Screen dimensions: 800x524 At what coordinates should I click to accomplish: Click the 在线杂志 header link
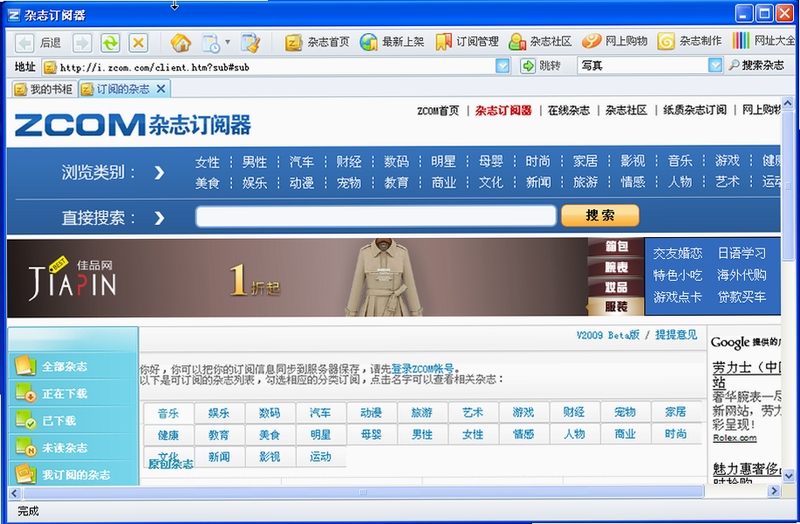coord(568,110)
